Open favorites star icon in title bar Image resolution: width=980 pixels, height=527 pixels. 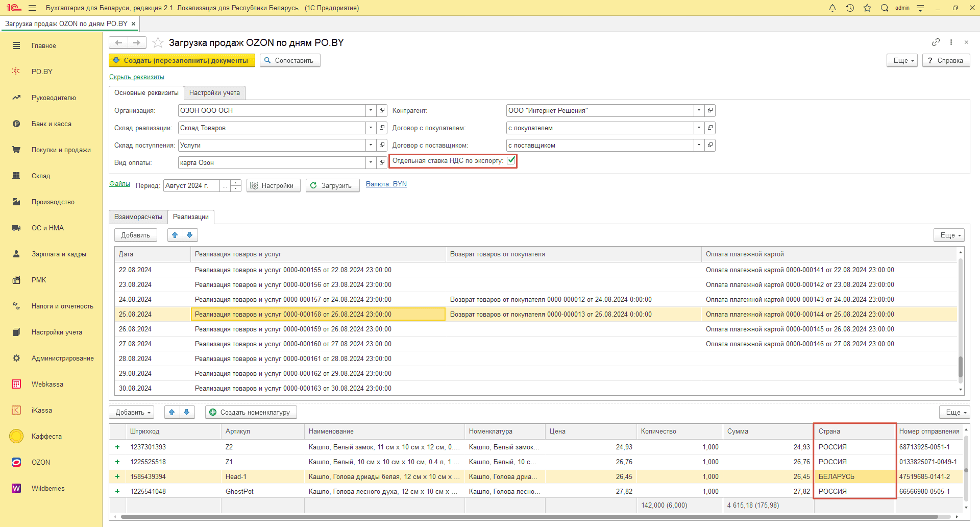[867, 8]
